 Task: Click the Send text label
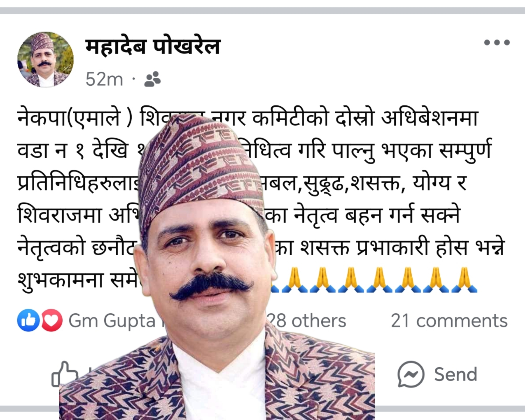pyautogui.click(x=455, y=374)
